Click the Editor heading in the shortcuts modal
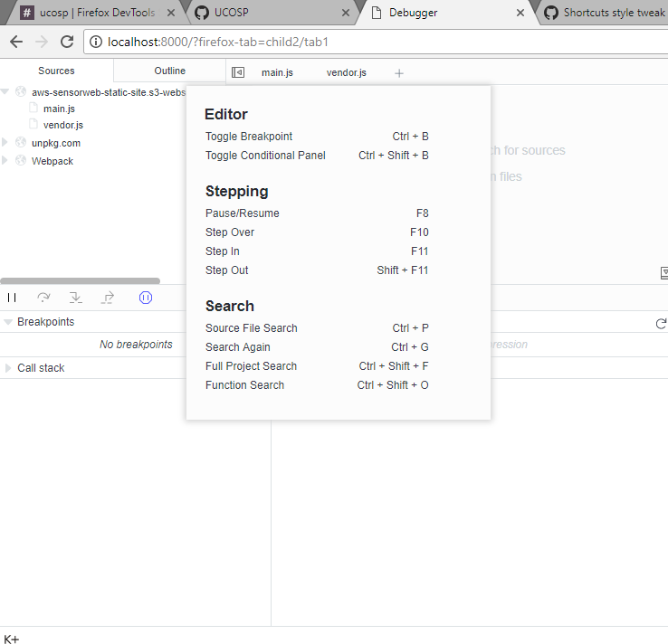668x644 pixels. coord(225,114)
